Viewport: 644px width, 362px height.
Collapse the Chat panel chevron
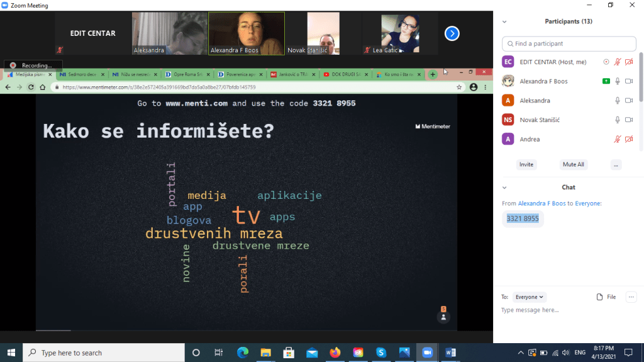[504, 188]
